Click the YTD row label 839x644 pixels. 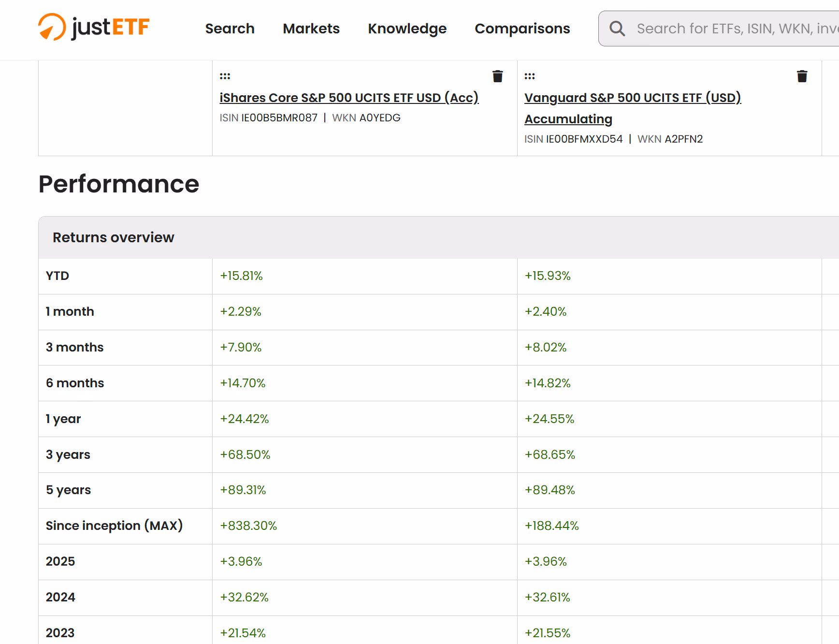coord(58,276)
